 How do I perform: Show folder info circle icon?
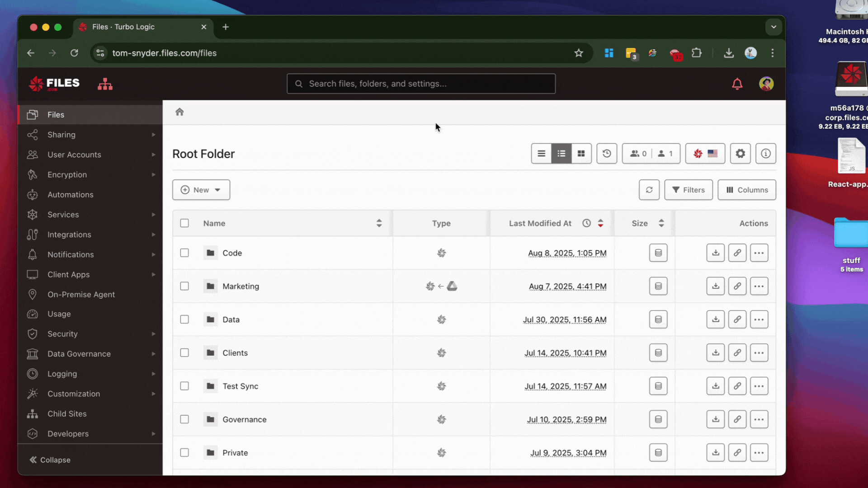coord(765,154)
